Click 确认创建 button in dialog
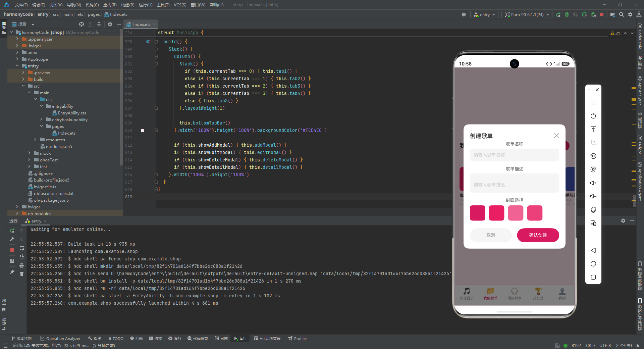The height and width of the screenshot is (349, 644). pyautogui.click(x=538, y=235)
